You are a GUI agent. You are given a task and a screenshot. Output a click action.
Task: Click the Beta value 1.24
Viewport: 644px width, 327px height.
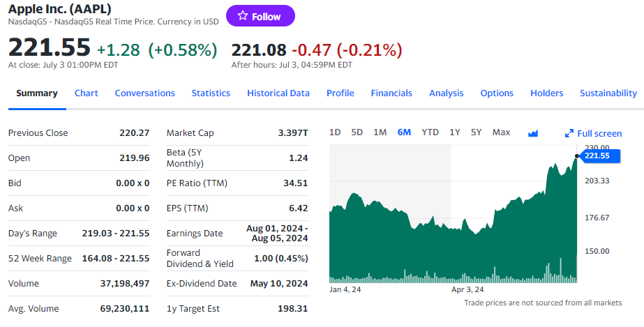(x=298, y=158)
